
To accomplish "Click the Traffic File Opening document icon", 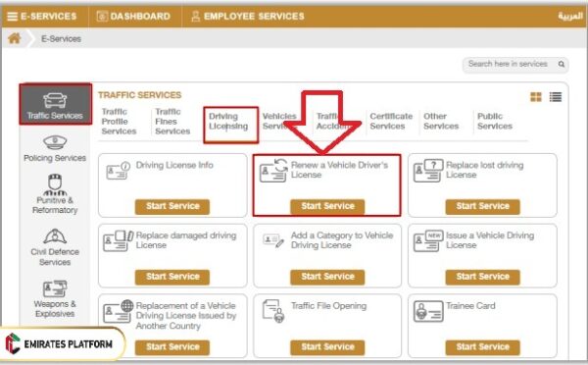I will click(x=273, y=311).
